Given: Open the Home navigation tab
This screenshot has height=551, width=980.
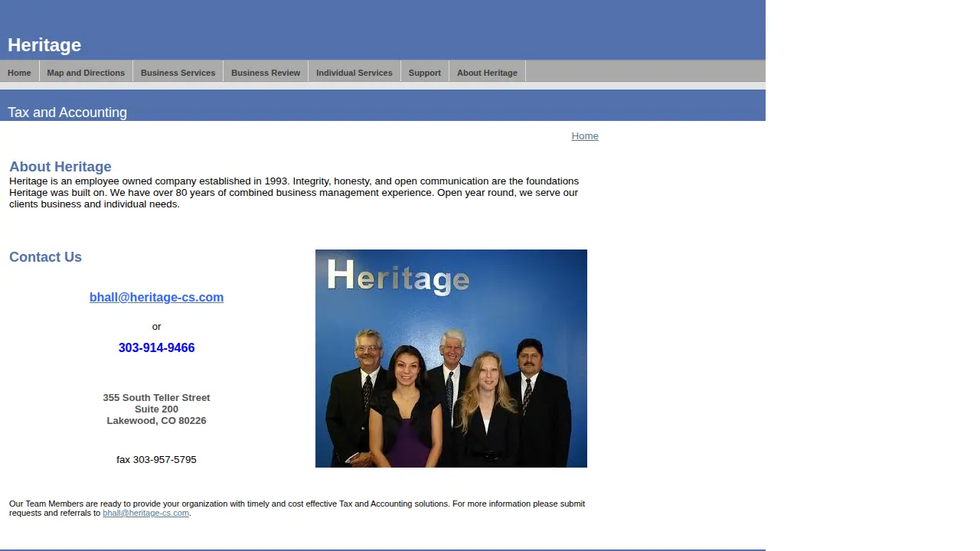Looking at the screenshot, I should tap(19, 73).
